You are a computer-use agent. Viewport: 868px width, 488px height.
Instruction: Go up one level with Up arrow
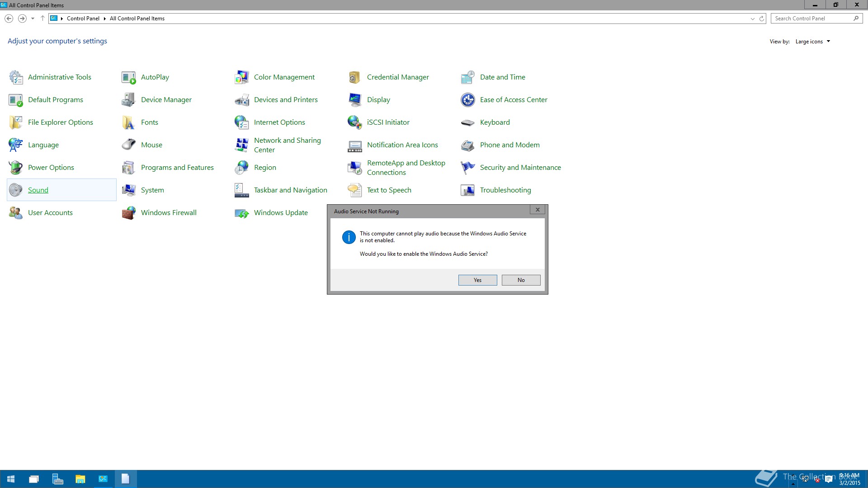point(42,19)
